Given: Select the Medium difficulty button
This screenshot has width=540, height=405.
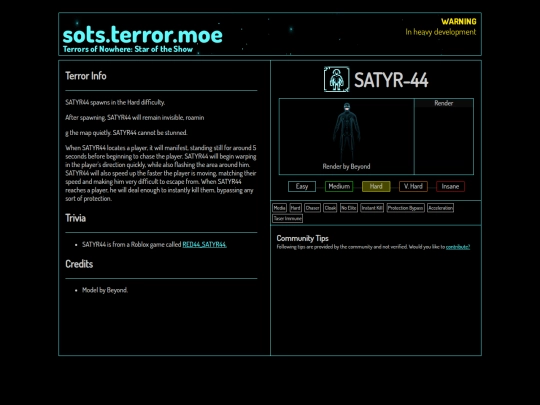Looking at the screenshot, I should (x=339, y=186).
